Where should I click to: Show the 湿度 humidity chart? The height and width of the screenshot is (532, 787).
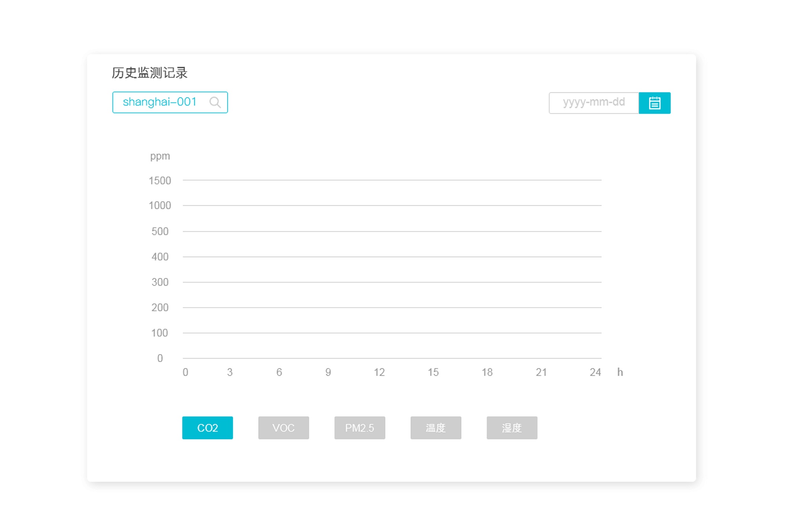click(512, 428)
